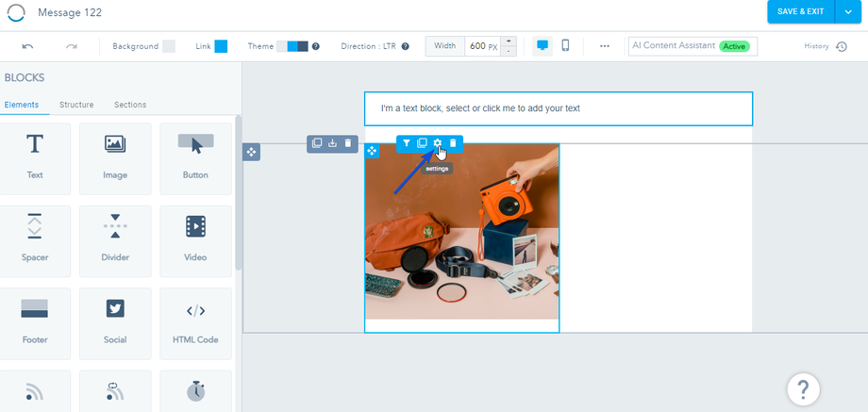
Task: Click the Theme color palette selector
Action: click(292, 46)
